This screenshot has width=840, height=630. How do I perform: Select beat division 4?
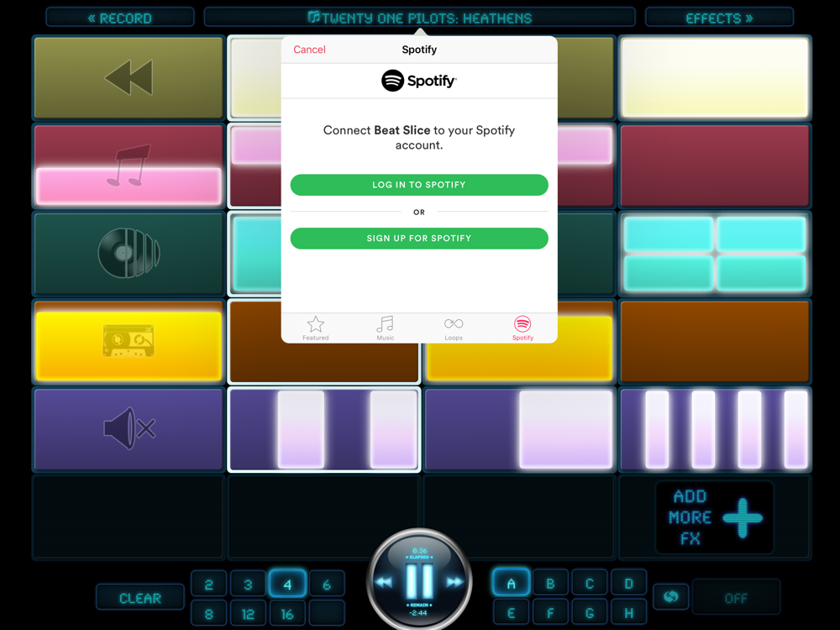[287, 585]
